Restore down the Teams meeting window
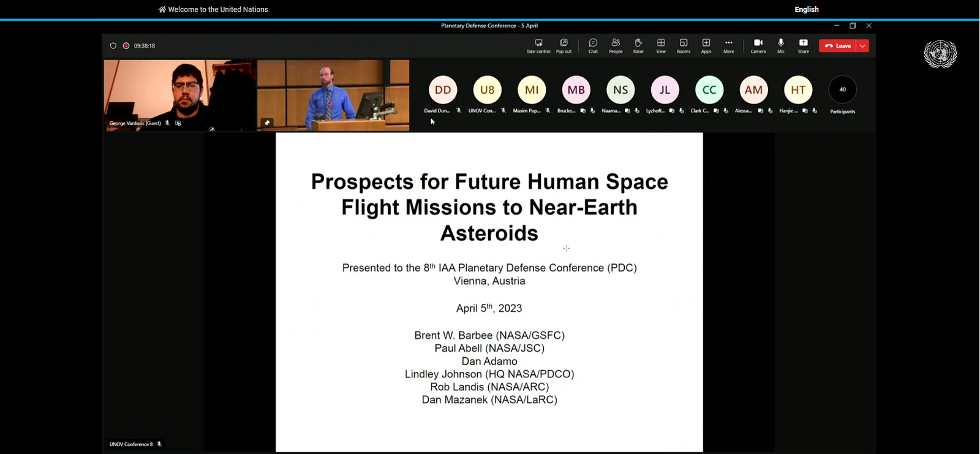This screenshot has width=980, height=454. [x=853, y=26]
